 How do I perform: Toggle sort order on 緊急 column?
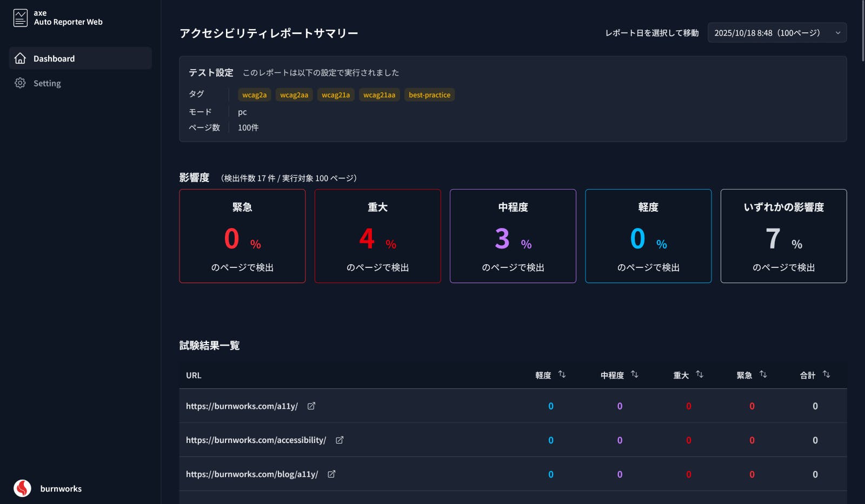pyautogui.click(x=763, y=374)
